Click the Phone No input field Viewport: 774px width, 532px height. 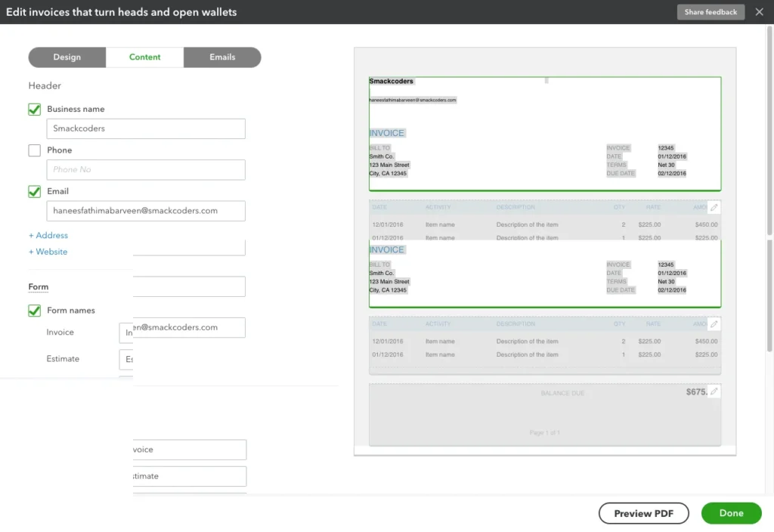pyautogui.click(x=145, y=169)
